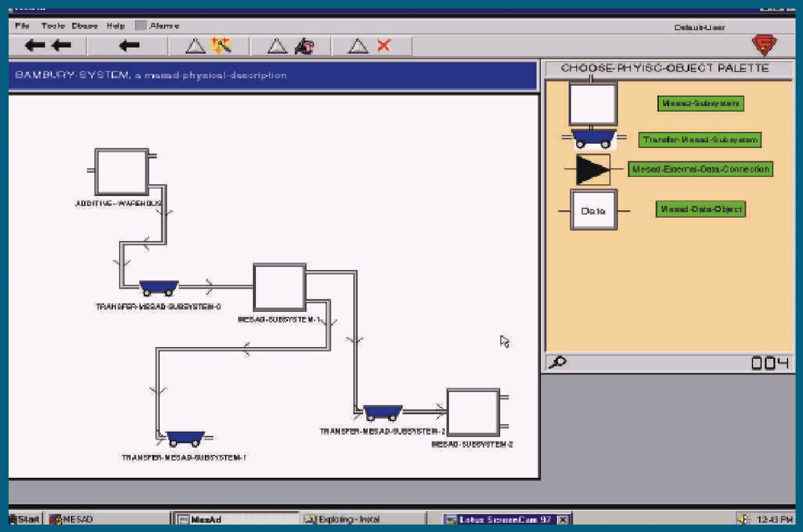Click the ADDITIVE-WAREHOUSE label
Viewport: 803px width, 532px height.
(118, 203)
